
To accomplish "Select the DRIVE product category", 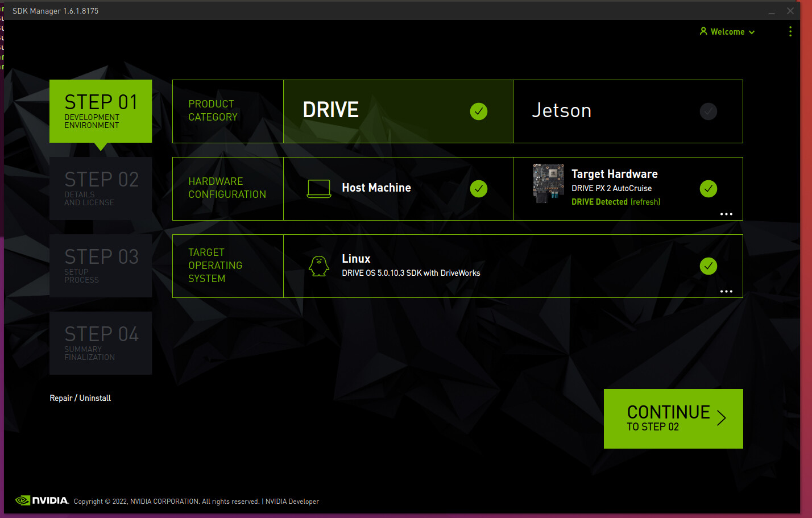I will coord(398,111).
